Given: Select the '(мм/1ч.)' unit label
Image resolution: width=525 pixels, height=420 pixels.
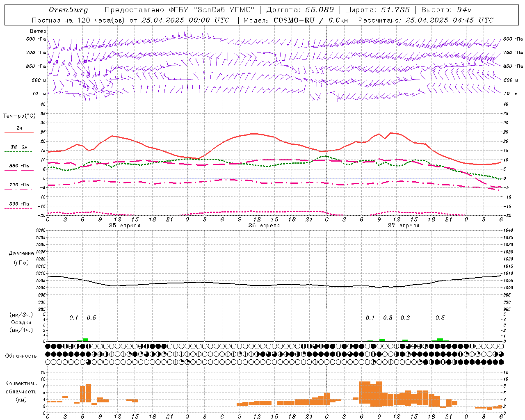Looking at the screenshot, I should tap(21, 330).
